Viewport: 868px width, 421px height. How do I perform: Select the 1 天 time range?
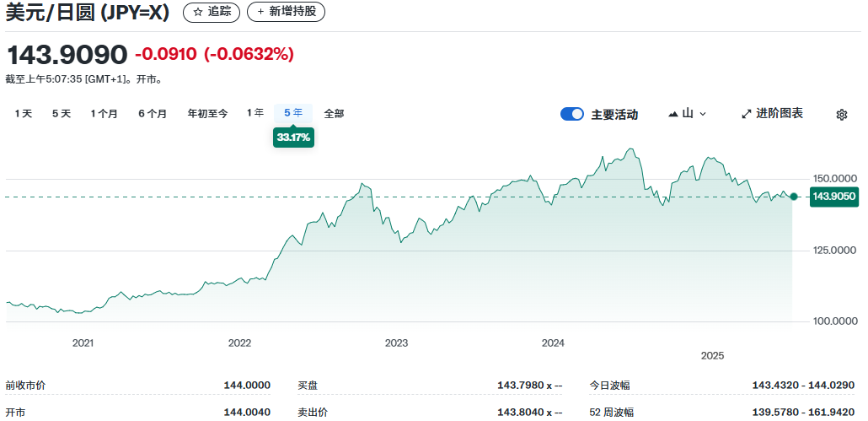[24, 114]
